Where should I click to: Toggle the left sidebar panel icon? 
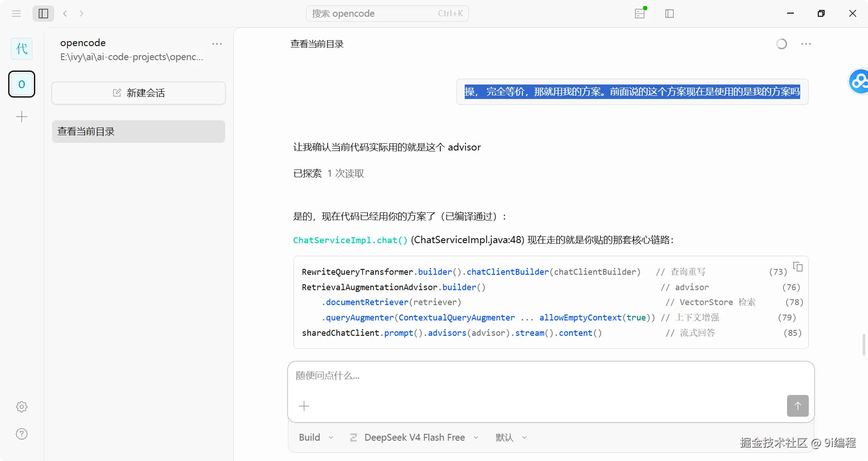click(x=43, y=14)
